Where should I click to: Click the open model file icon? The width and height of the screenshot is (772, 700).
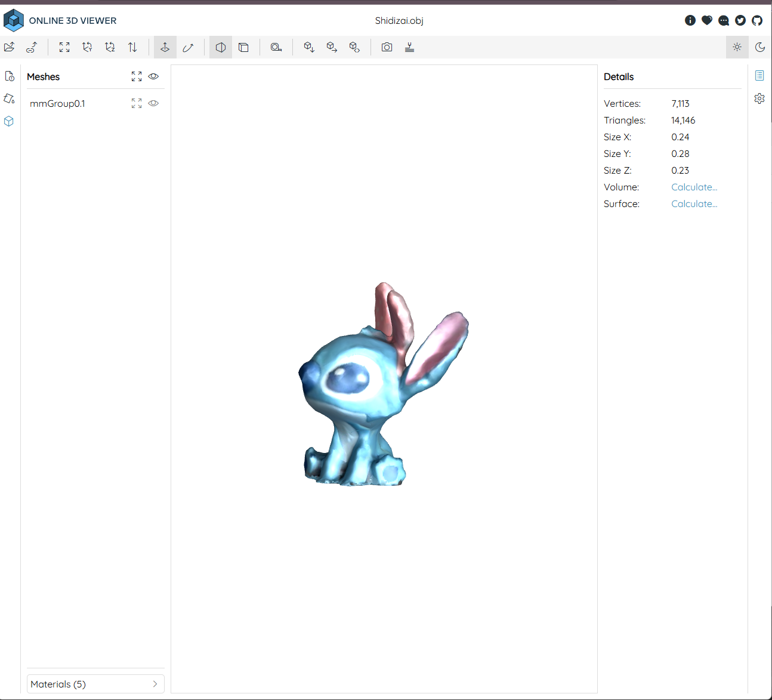click(x=10, y=47)
